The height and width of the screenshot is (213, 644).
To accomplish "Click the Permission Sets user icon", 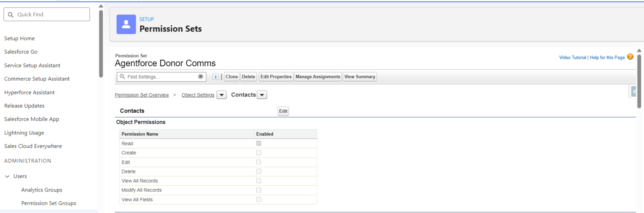I will coord(126,24).
